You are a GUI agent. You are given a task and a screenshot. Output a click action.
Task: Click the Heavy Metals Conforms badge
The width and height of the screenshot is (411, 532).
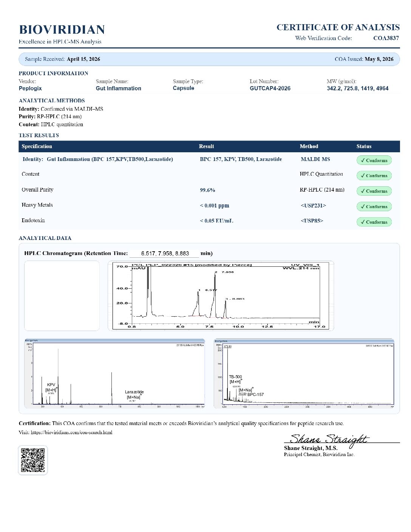click(x=374, y=206)
